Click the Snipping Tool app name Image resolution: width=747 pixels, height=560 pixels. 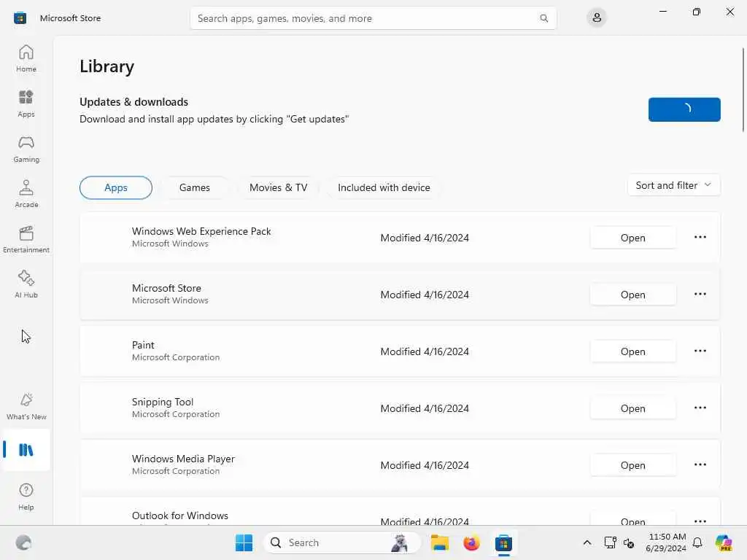pyautogui.click(x=163, y=402)
